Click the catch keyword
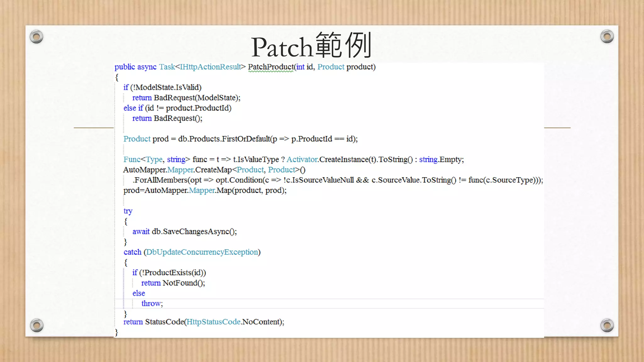 point(132,252)
